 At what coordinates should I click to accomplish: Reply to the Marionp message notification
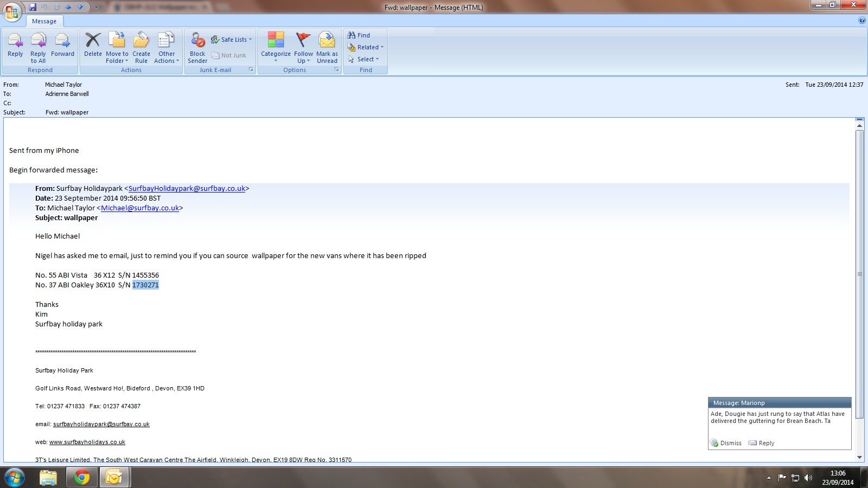(761, 443)
